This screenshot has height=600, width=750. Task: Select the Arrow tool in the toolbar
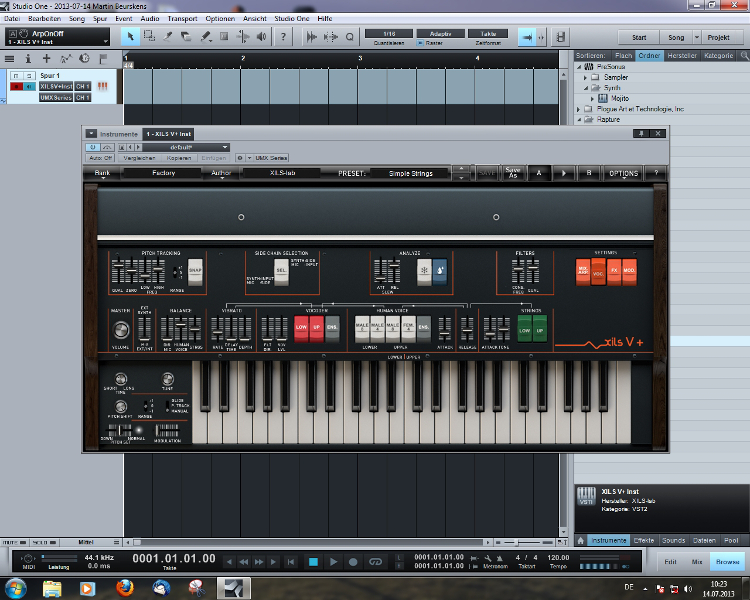130,36
